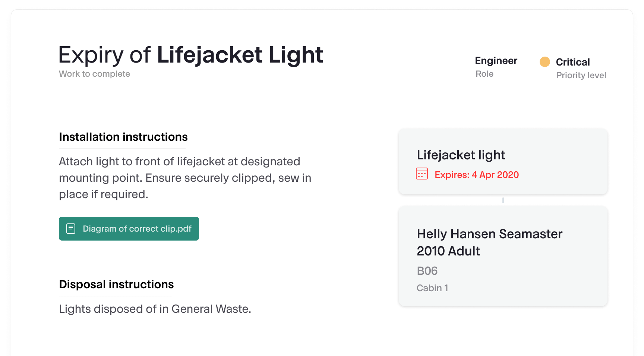Viewport: 644px width, 356px height.
Task: Click the Work to complete subtitle
Action: (x=94, y=74)
